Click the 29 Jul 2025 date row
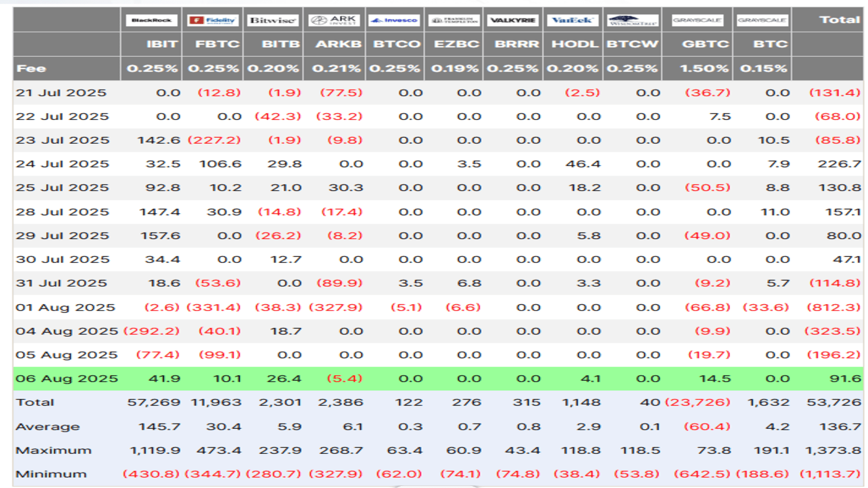This screenshot has width=868, height=488. click(x=62, y=236)
